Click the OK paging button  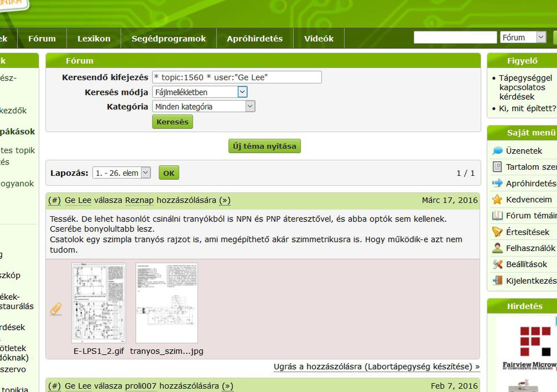point(169,173)
